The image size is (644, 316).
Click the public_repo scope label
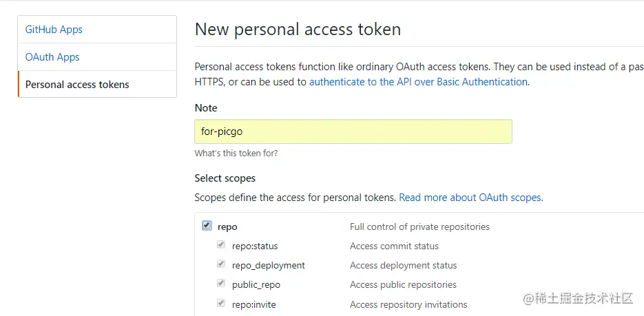tap(256, 285)
